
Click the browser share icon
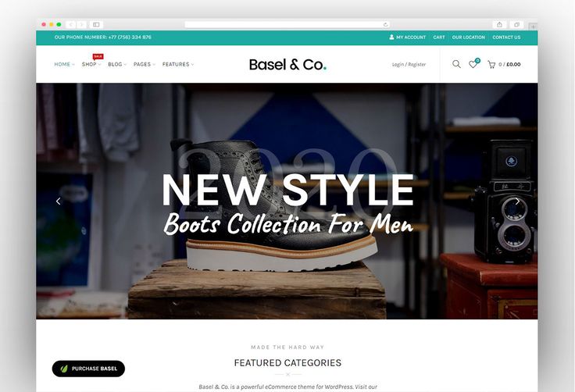[499, 24]
